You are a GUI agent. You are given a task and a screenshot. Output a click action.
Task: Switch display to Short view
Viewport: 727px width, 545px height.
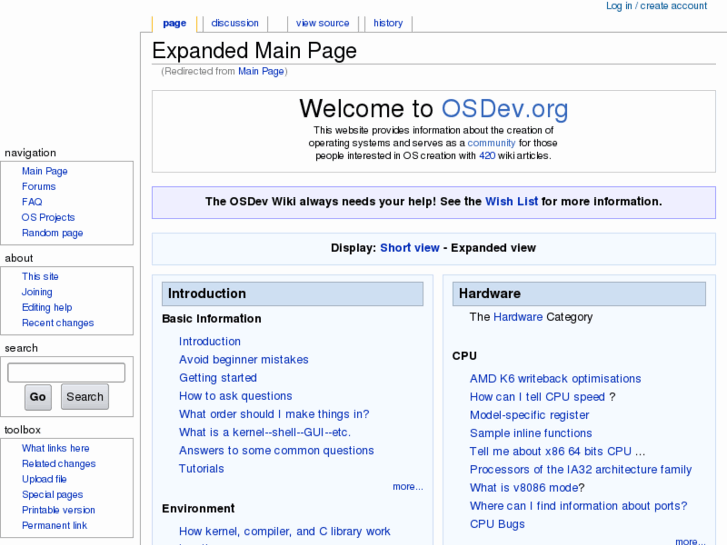pos(409,248)
